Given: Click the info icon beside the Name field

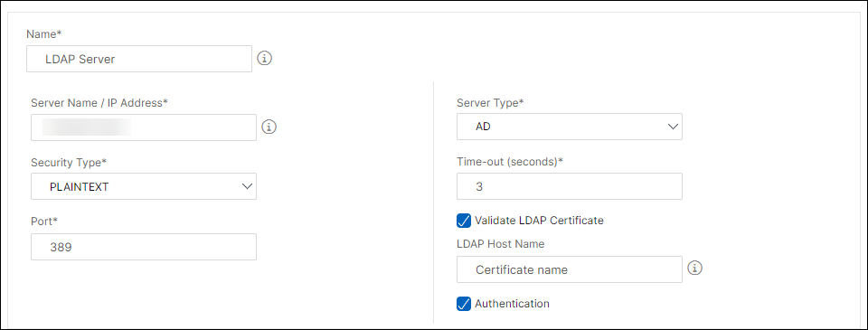Looking at the screenshot, I should [265, 58].
